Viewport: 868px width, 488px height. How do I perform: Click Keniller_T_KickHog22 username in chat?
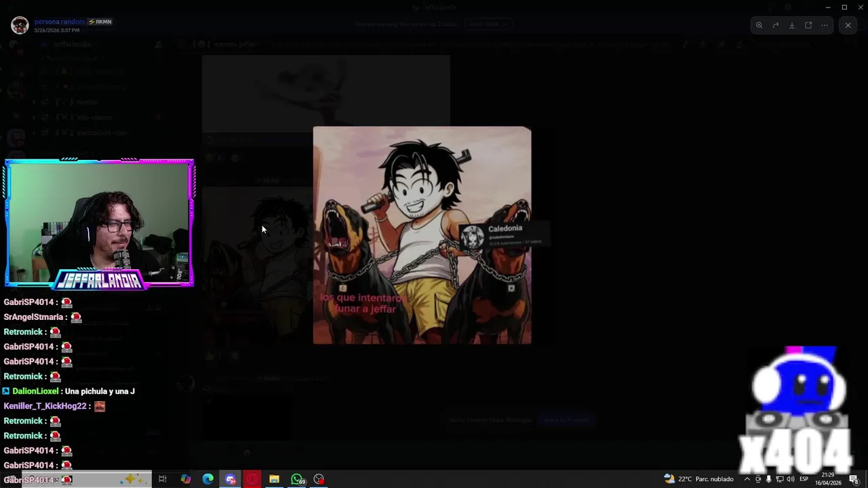[45, 406]
